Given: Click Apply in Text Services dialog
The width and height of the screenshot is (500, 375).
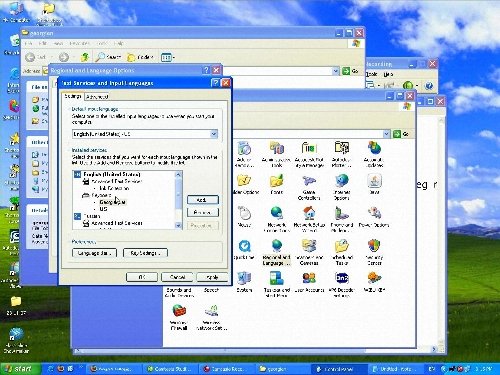Looking at the screenshot, I should tap(212, 277).
